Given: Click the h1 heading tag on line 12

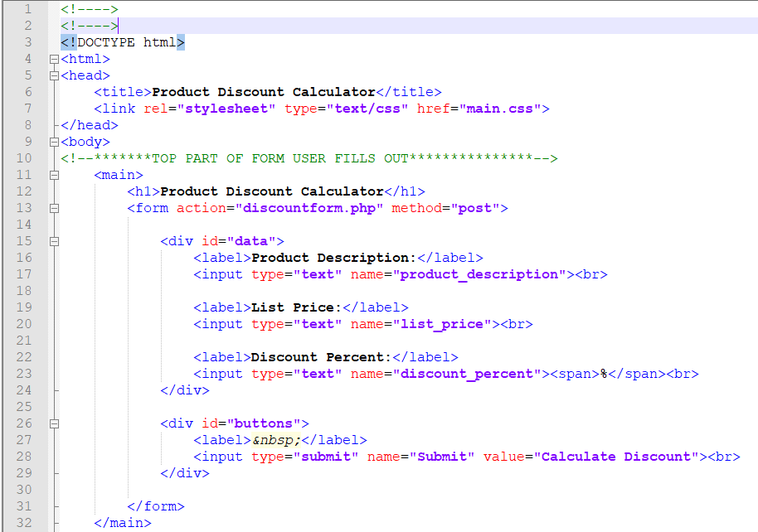Looking at the screenshot, I should [x=147, y=191].
